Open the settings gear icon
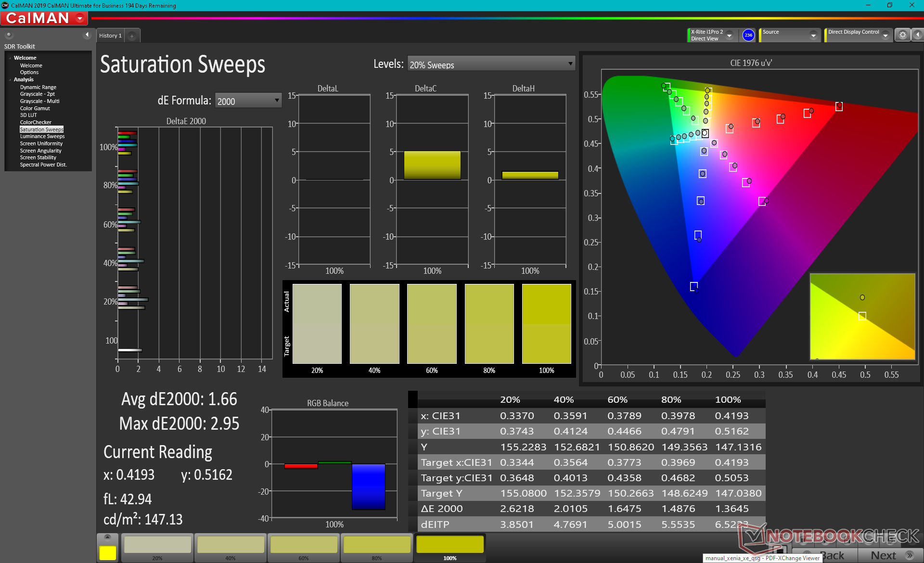The height and width of the screenshot is (563, 924). click(x=902, y=35)
